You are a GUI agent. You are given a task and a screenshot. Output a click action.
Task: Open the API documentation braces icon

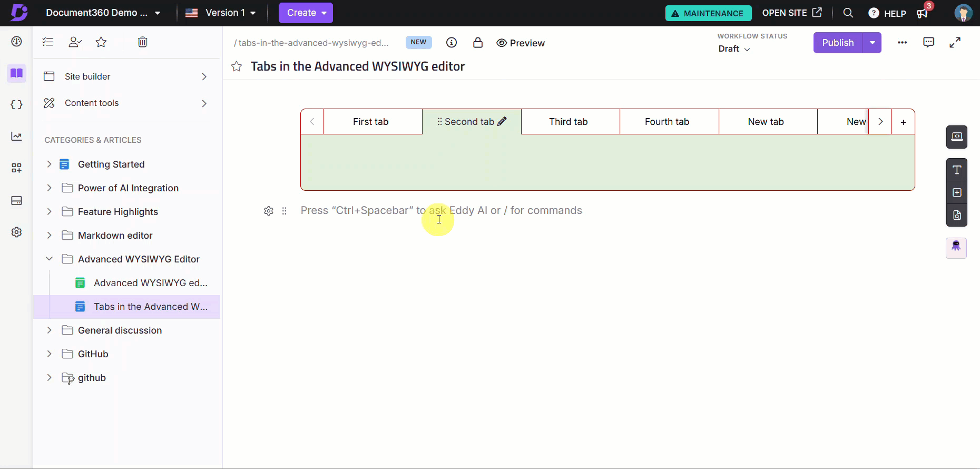coord(17,105)
